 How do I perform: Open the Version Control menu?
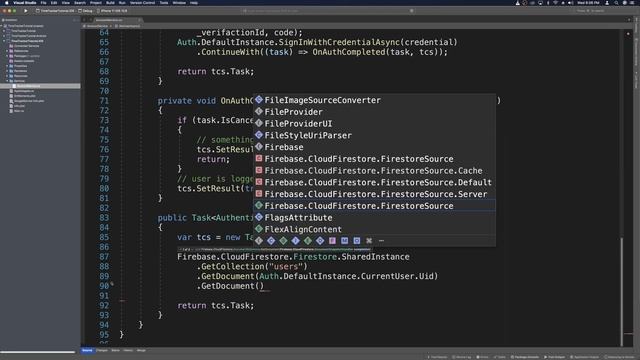point(142,3)
